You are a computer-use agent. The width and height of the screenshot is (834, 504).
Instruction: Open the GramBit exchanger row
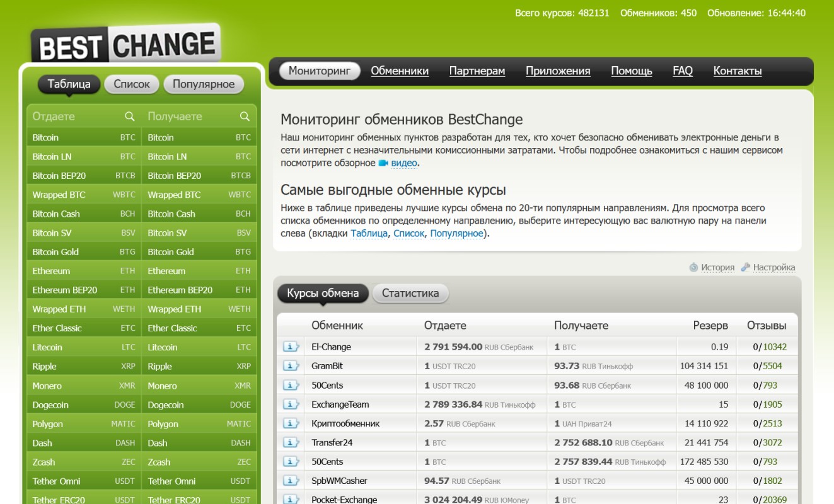[x=537, y=366]
